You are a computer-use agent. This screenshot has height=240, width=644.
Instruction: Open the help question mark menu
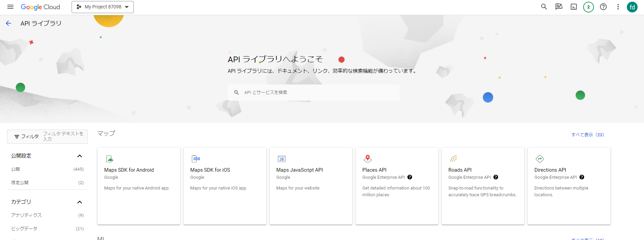603,7
